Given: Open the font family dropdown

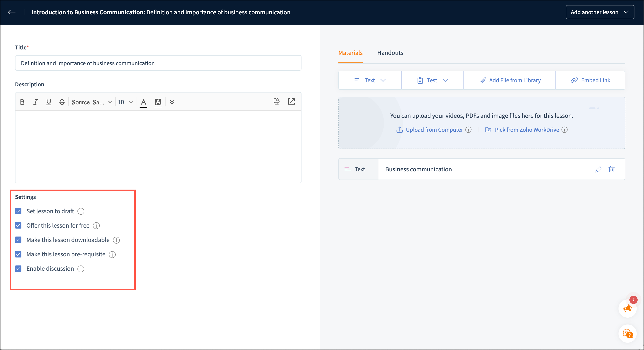Looking at the screenshot, I should 92,102.
